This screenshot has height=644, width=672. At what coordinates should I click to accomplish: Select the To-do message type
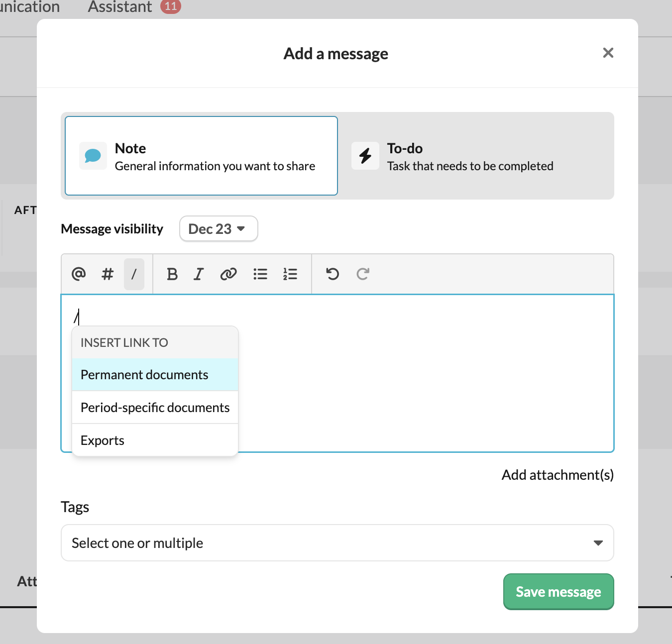[x=476, y=156]
